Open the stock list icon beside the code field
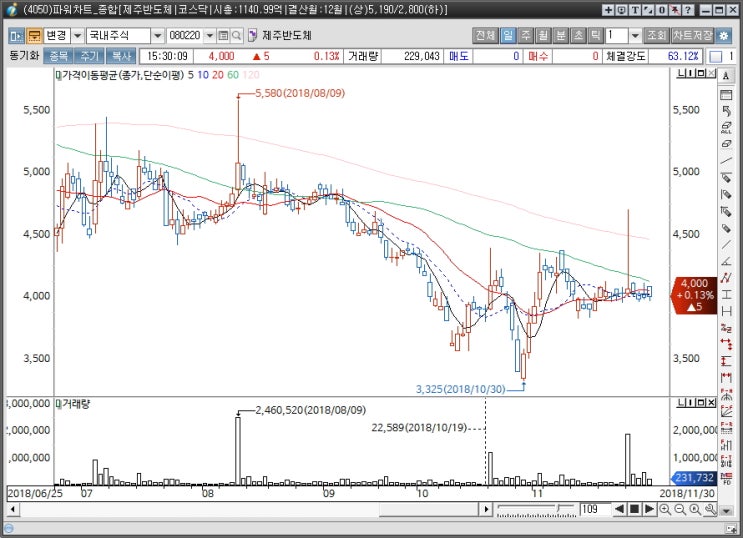This screenshot has width=743, height=538. click(223, 36)
